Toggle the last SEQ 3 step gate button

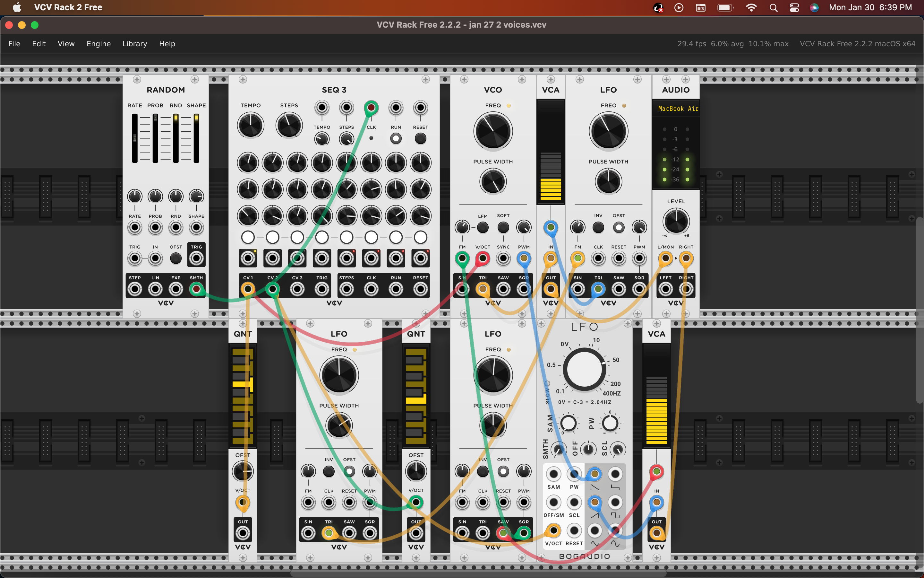(x=420, y=237)
